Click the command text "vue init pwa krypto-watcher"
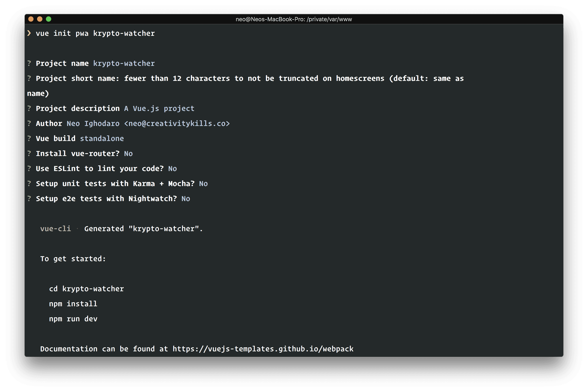The image size is (588, 392). pos(95,34)
